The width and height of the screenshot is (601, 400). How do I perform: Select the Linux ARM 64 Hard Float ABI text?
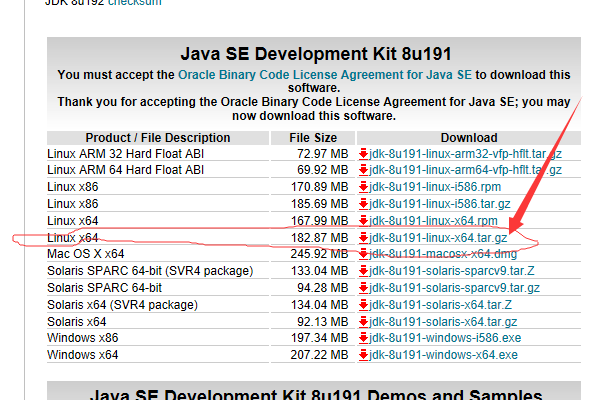click(125, 170)
